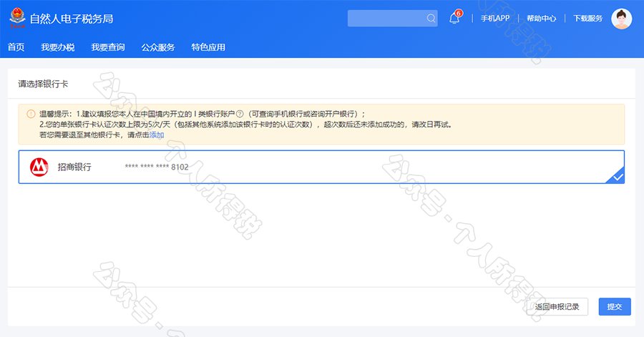Screen dimensions: 644x337
Task: Click the search magnifier icon
Action: (x=431, y=19)
